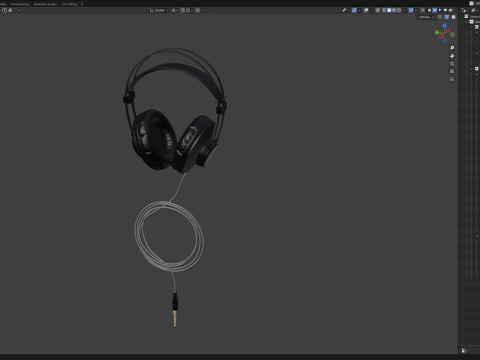The height and width of the screenshot is (360, 480).
Task: Add a new workspace with the plus button
Action: click(x=82, y=4)
